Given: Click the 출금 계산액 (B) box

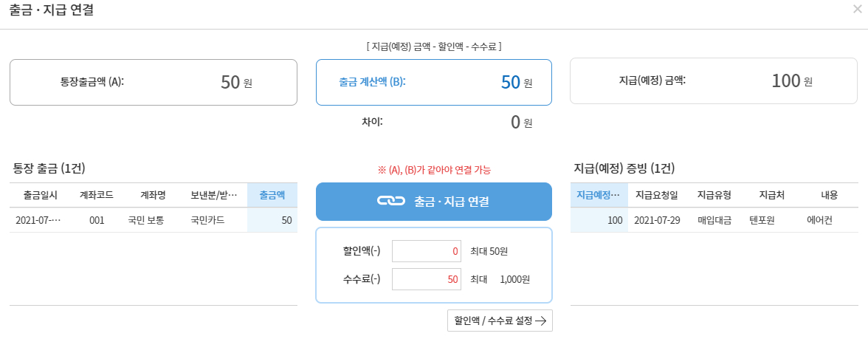Looking at the screenshot, I should (433, 83).
